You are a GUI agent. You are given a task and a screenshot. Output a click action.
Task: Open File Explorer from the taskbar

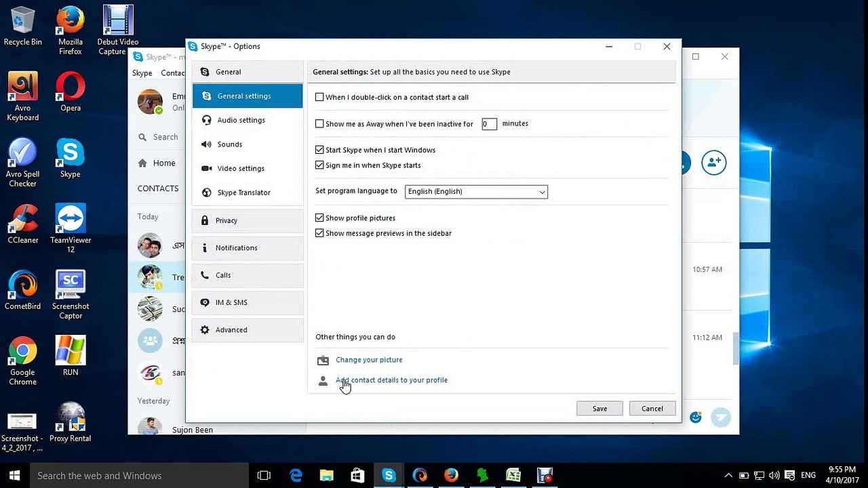pos(327,476)
